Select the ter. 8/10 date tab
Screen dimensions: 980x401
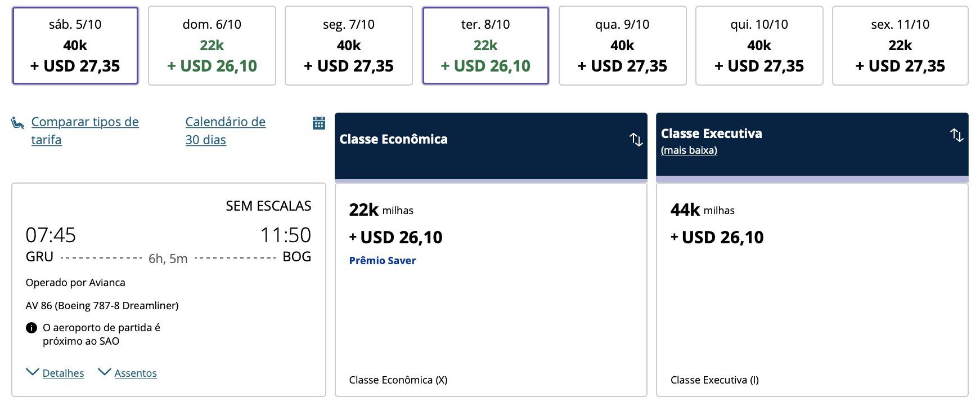pyautogui.click(x=485, y=46)
